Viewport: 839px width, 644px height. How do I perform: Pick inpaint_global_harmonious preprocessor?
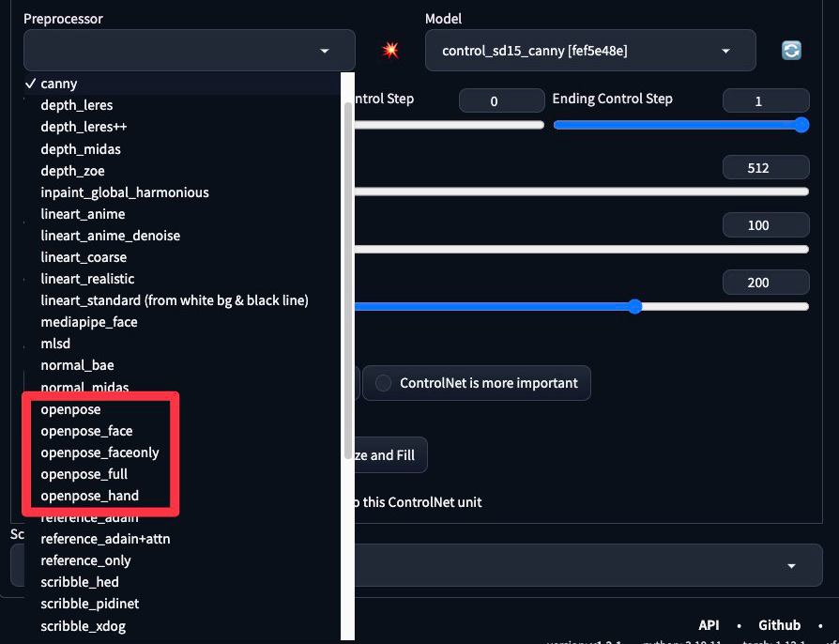(x=182, y=192)
